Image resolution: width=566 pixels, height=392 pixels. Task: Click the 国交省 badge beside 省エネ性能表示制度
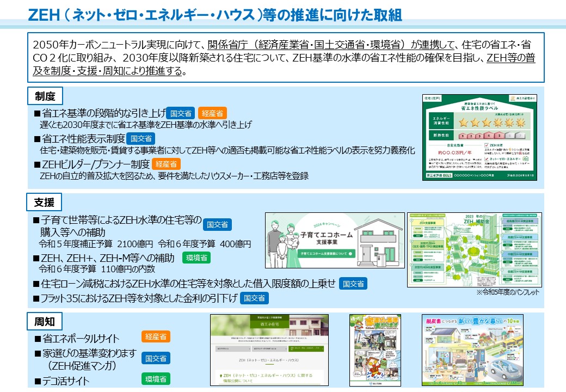(141, 139)
